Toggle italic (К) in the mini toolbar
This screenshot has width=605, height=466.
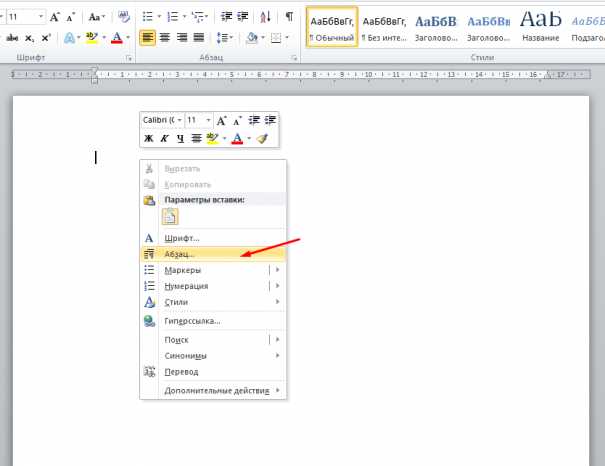point(165,138)
